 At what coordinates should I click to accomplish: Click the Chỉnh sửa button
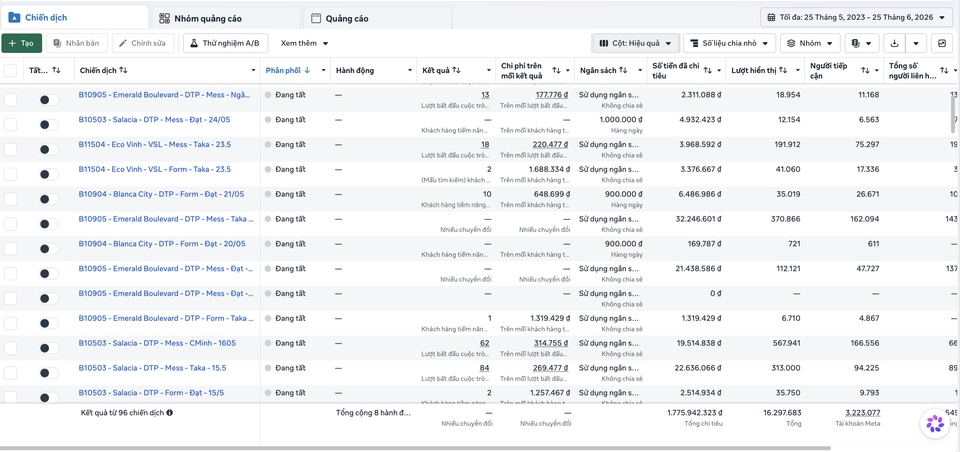[x=143, y=43]
